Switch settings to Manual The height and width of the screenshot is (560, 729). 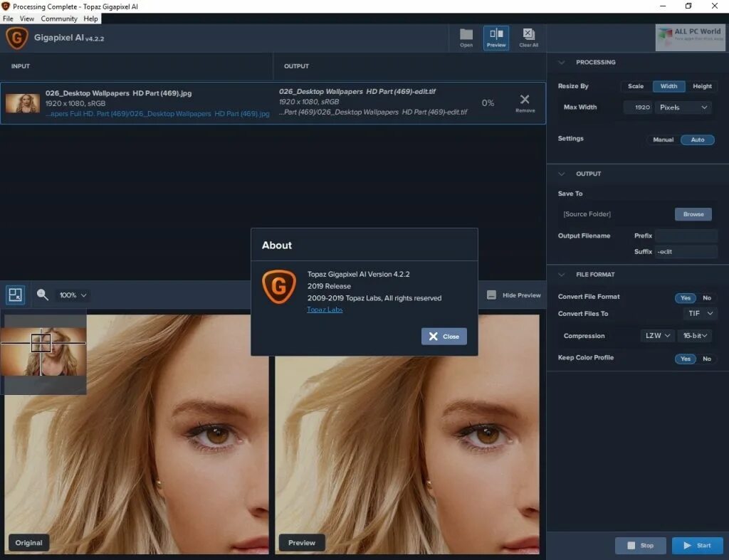pyautogui.click(x=663, y=139)
